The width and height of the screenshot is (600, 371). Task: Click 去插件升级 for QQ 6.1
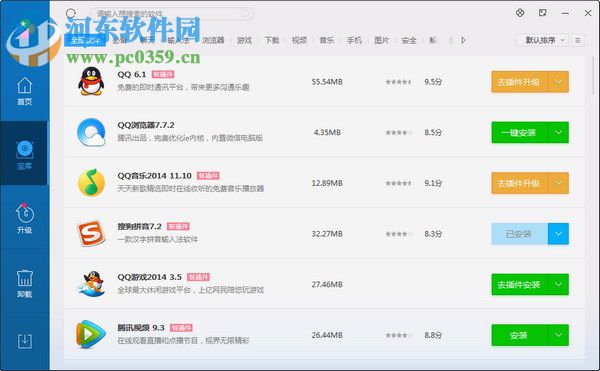(520, 82)
